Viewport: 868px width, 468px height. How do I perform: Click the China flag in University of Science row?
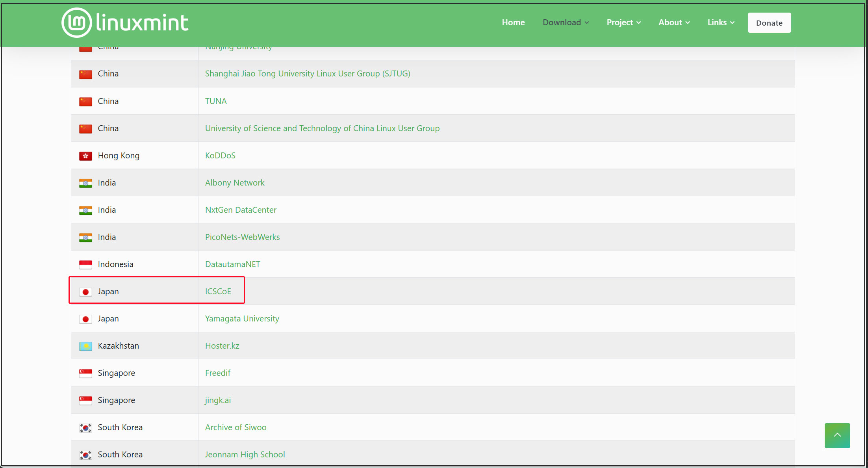85,129
